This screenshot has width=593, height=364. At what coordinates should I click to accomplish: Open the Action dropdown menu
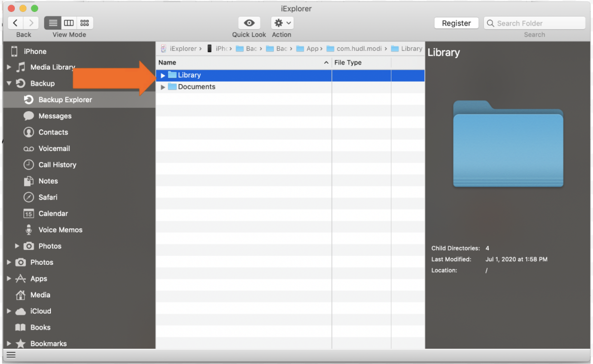point(281,23)
